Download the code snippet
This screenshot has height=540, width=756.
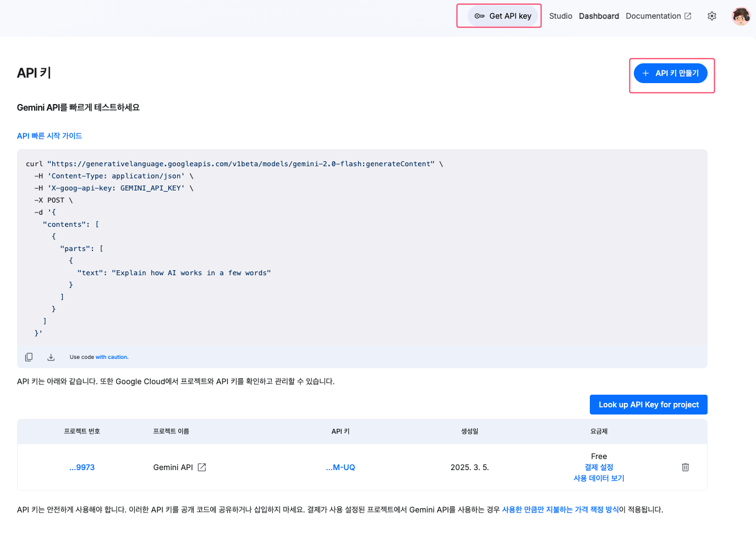(x=51, y=357)
